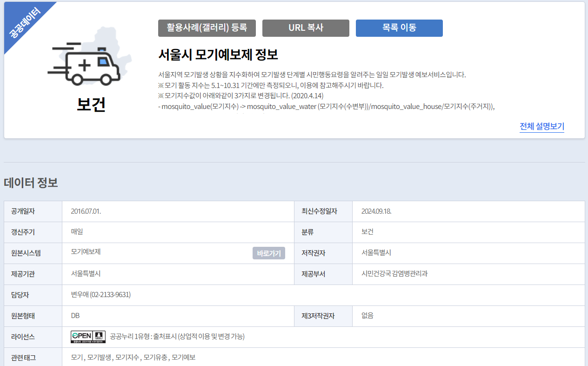Click the 공개일자 row label
Viewport: 588px width, 366px height.
[x=23, y=211]
